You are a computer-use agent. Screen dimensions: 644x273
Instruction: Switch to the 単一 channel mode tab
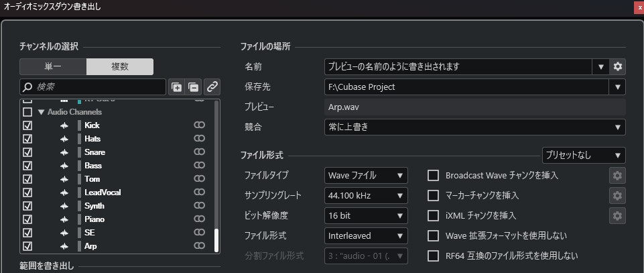pyautogui.click(x=53, y=66)
